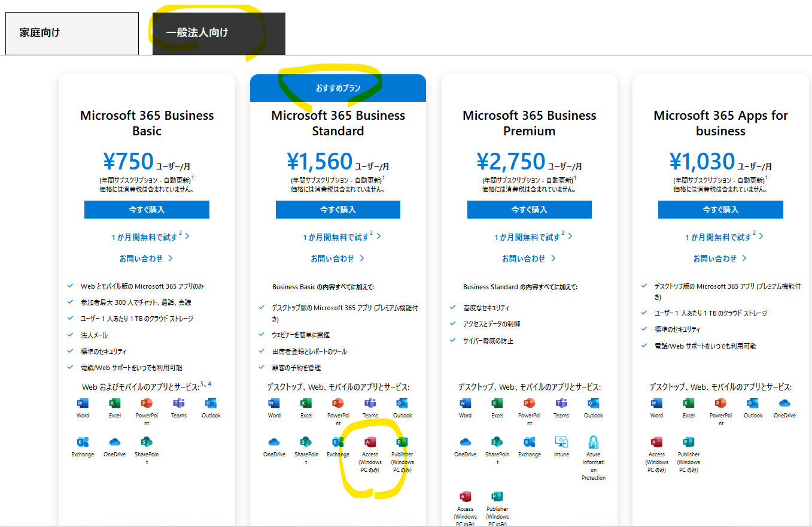812x527 pixels.
Task: Click Publisher icon in Apps for business card
Action: coord(689,442)
